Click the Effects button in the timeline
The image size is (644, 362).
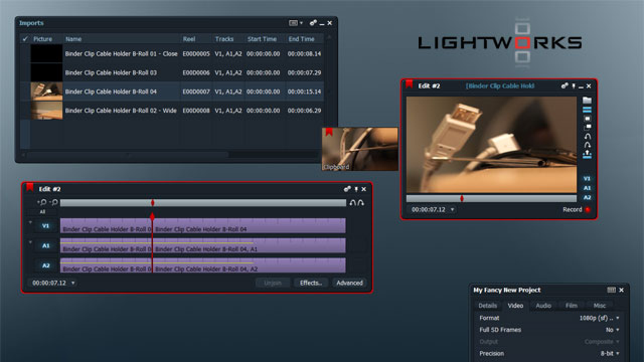(x=311, y=283)
